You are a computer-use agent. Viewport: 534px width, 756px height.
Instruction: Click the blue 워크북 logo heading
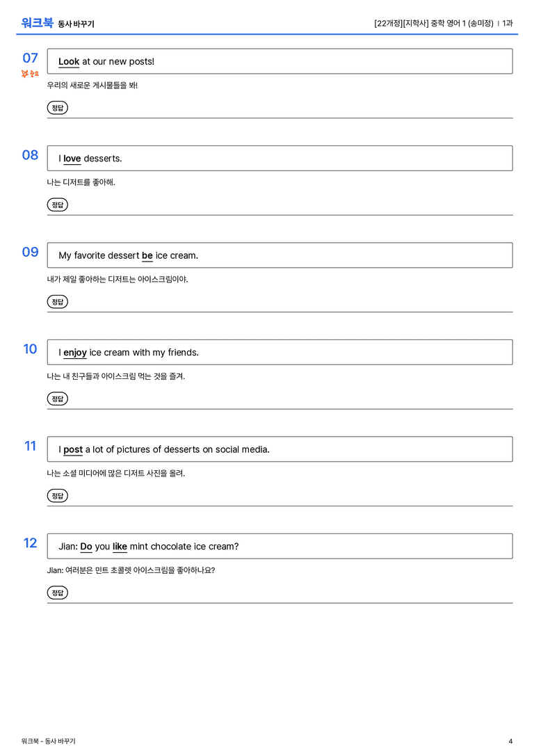(x=37, y=23)
